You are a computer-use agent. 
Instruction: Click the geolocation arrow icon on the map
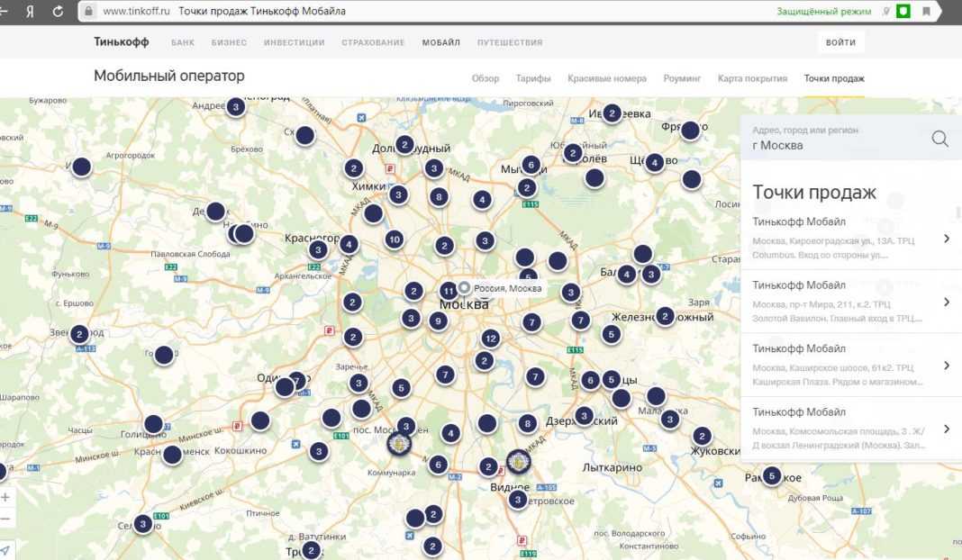click(x=5, y=549)
